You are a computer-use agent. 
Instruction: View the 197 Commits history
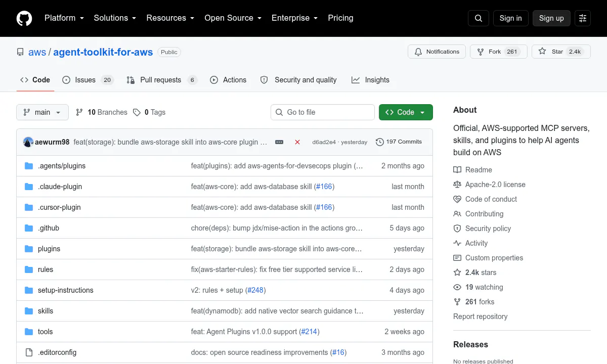(x=399, y=142)
